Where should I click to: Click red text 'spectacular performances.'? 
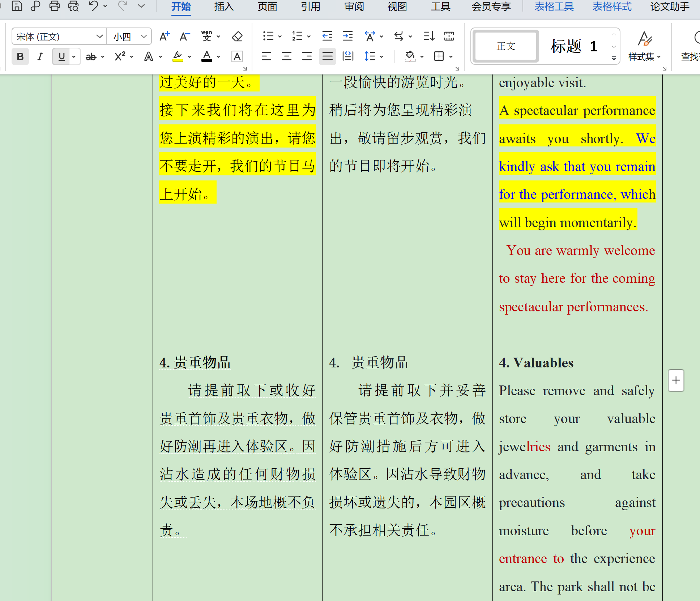pos(573,307)
